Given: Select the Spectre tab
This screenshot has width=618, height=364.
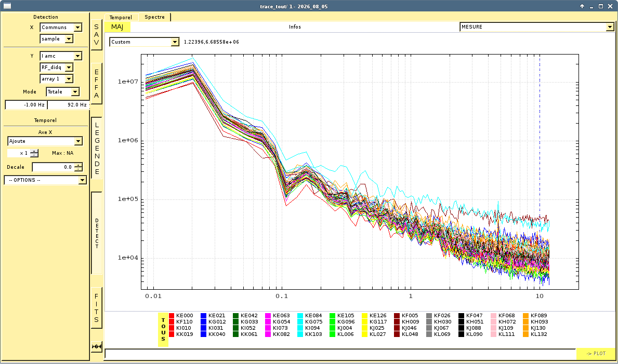Looking at the screenshot, I should [154, 17].
